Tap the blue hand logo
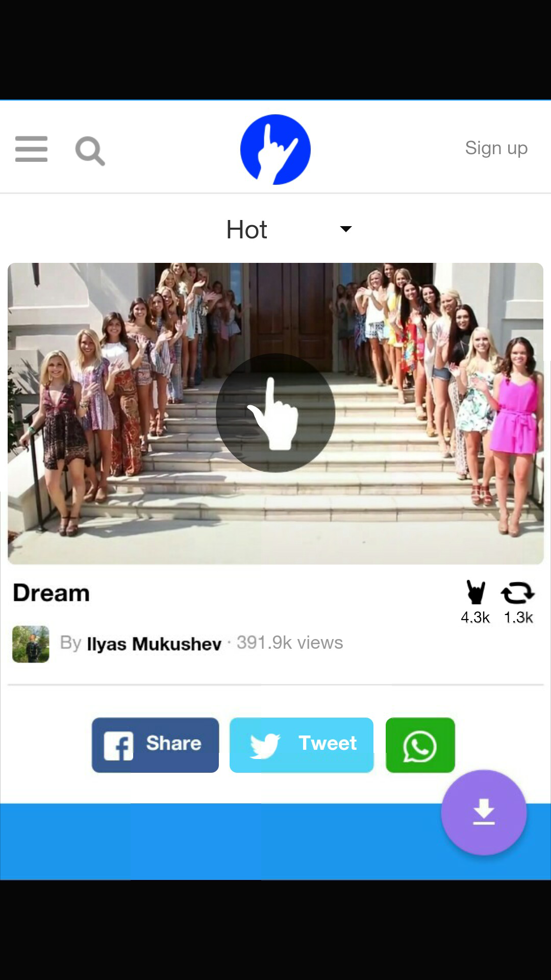The image size is (551, 980). [275, 150]
